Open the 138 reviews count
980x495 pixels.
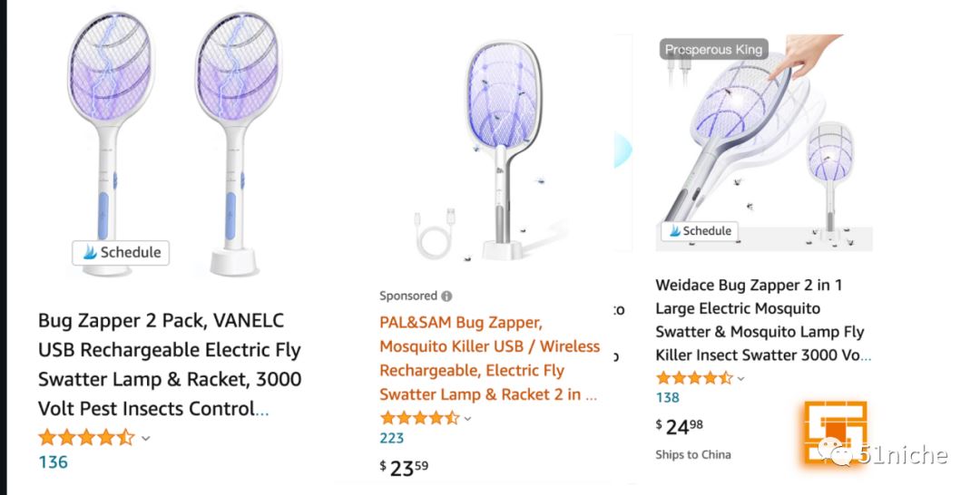668,398
